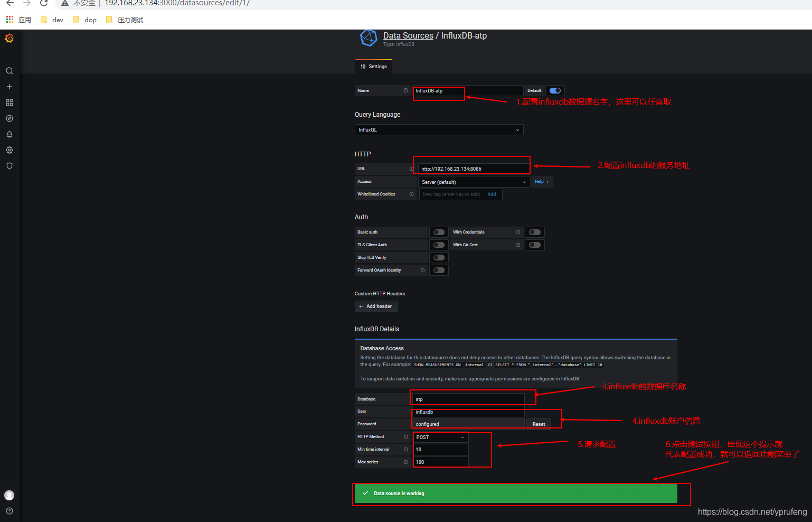
Task: Reload the page with refresh icon
Action: coord(44,3)
